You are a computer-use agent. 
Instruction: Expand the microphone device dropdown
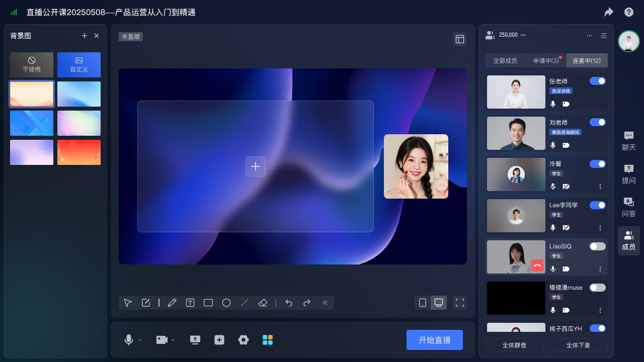click(x=139, y=340)
